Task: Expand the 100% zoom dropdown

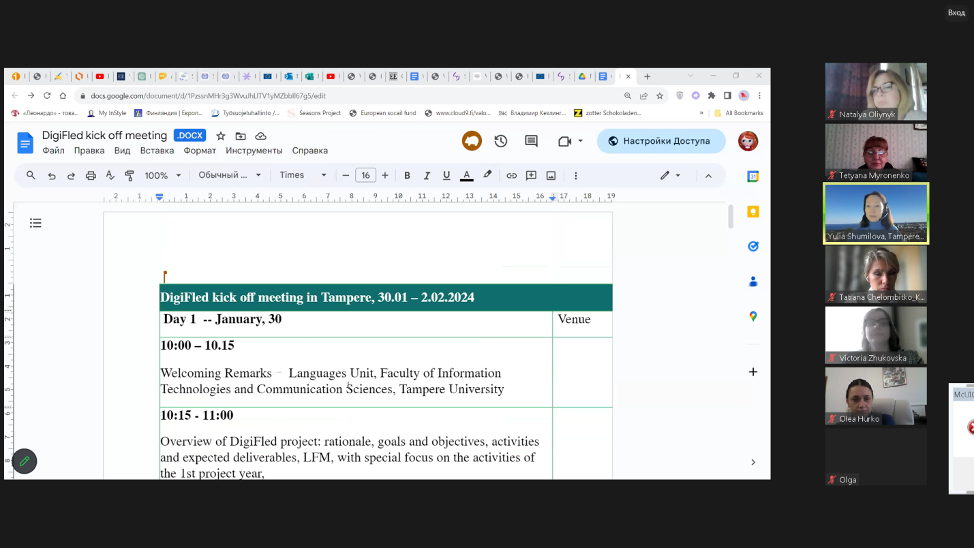Action: pos(162,175)
